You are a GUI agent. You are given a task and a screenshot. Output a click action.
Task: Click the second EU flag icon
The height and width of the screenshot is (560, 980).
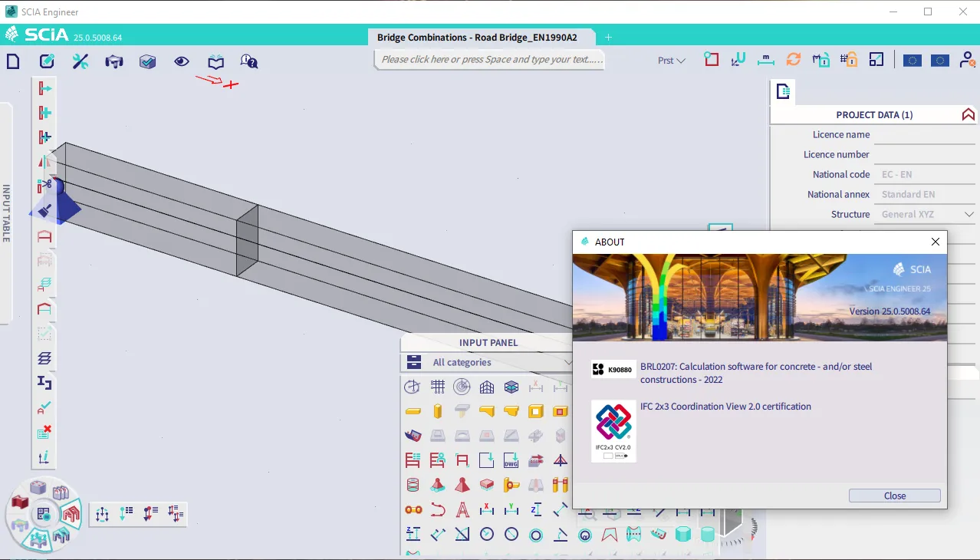pyautogui.click(x=940, y=61)
